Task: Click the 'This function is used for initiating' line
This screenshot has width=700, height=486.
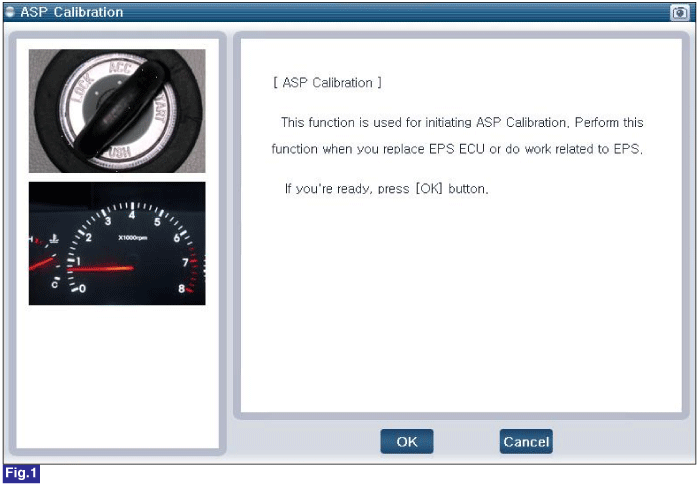Action: (462, 122)
